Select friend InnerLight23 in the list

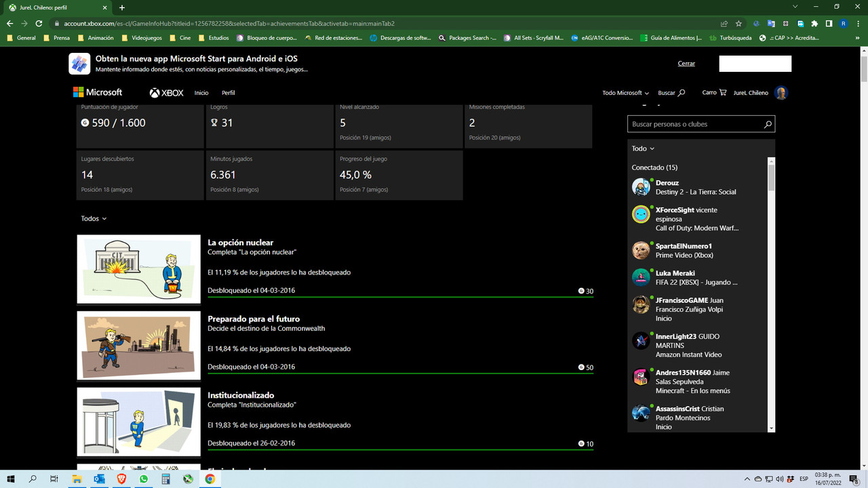tap(698, 345)
